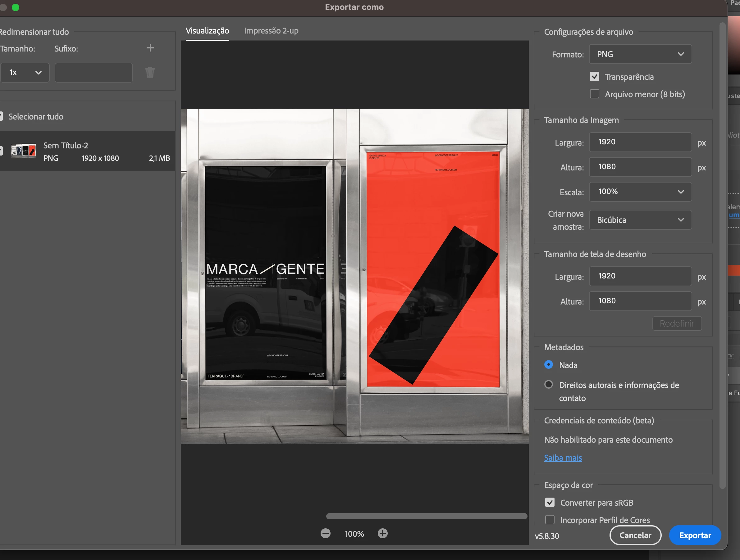Open the 1x size dropdown

[x=25, y=72]
